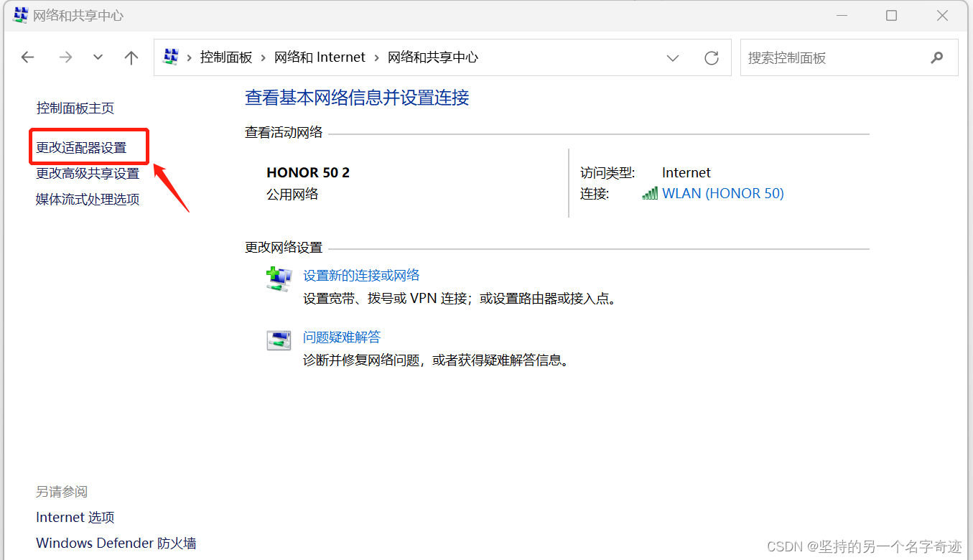
Task: Focus the 搜索控制面板 search field
Action: 849,57
